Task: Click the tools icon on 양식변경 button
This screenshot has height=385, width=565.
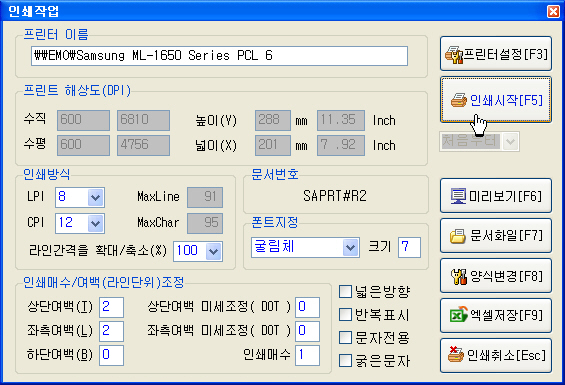Action: pos(459,276)
